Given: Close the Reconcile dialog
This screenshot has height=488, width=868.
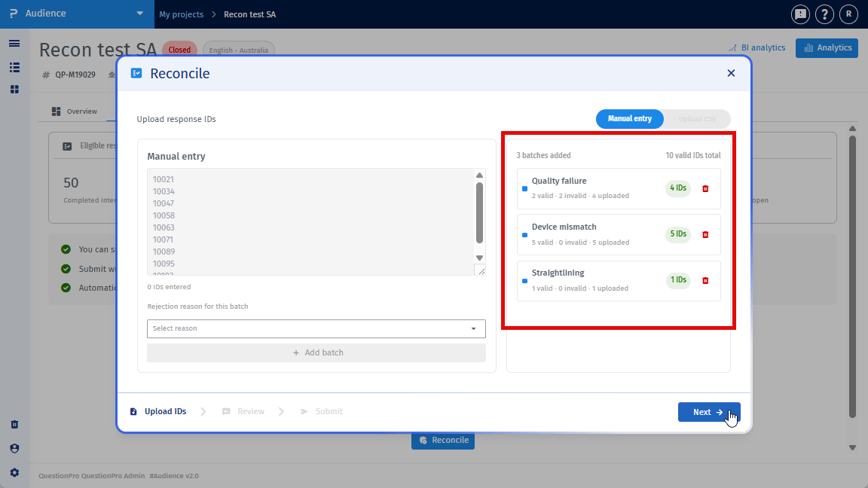Looking at the screenshot, I should point(732,73).
